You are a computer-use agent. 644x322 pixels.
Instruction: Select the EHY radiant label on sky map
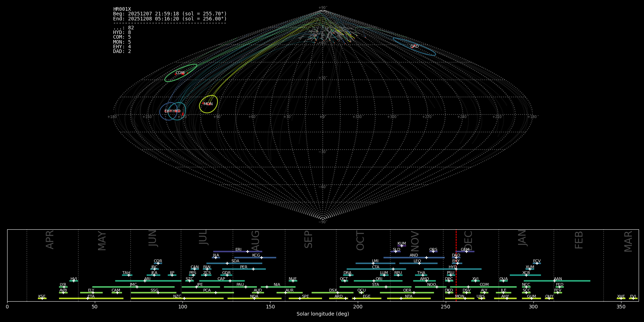coord(168,111)
